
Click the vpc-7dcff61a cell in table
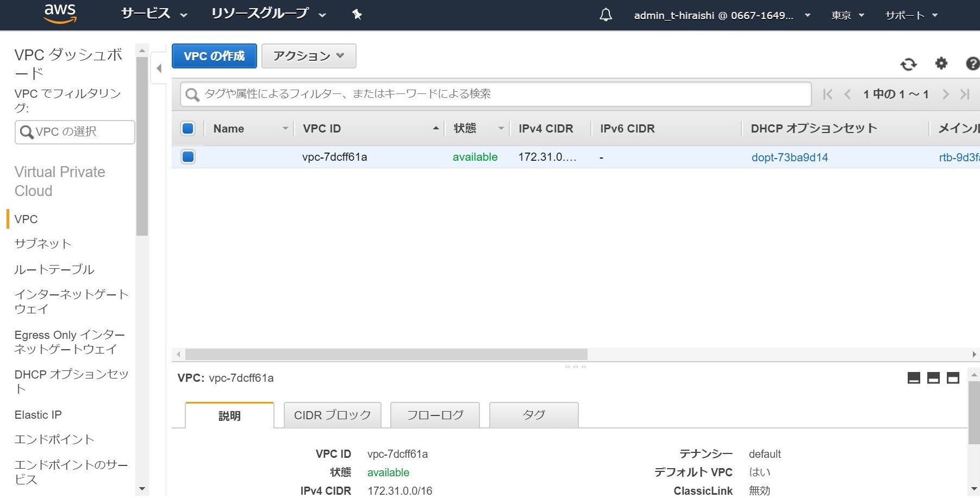[x=335, y=157]
